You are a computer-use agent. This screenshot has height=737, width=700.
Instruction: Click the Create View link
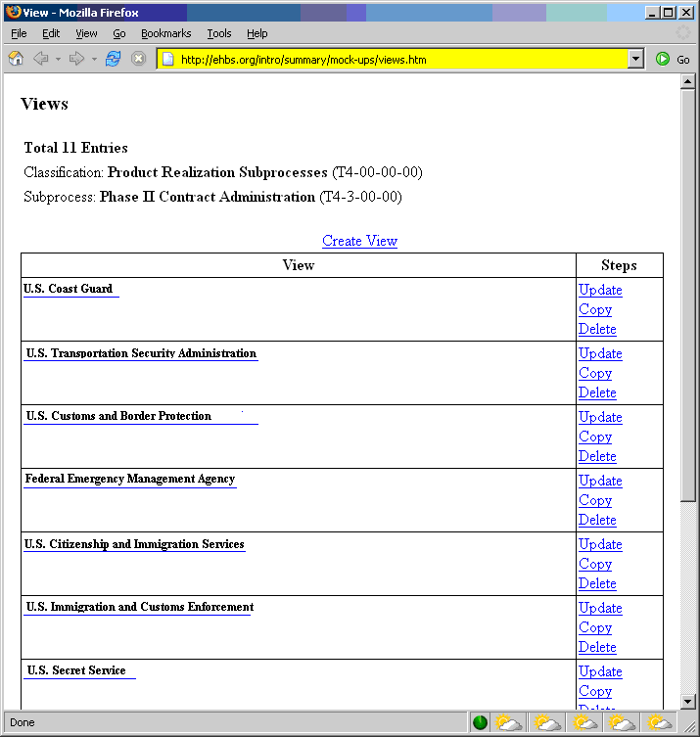tap(359, 241)
